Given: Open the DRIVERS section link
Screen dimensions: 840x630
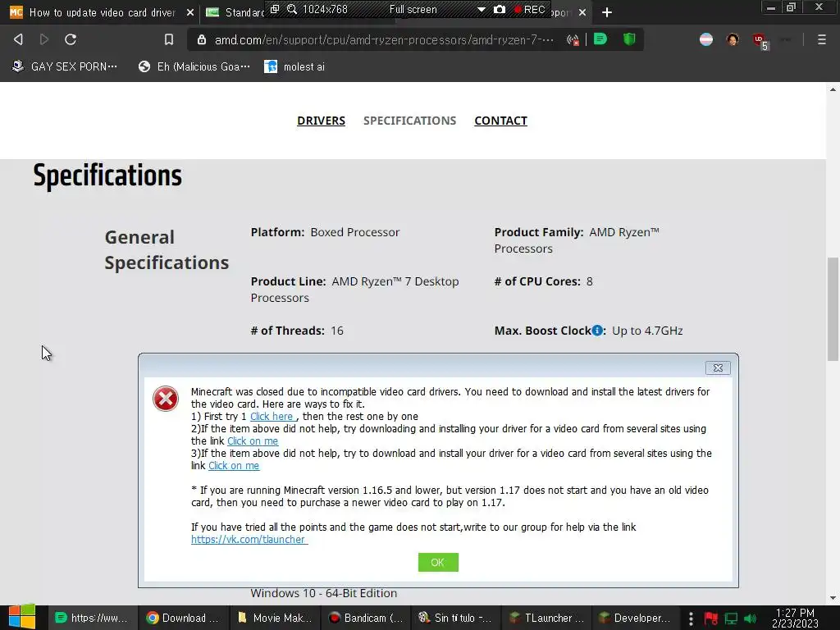Looking at the screenshot, I should (321, 121).
